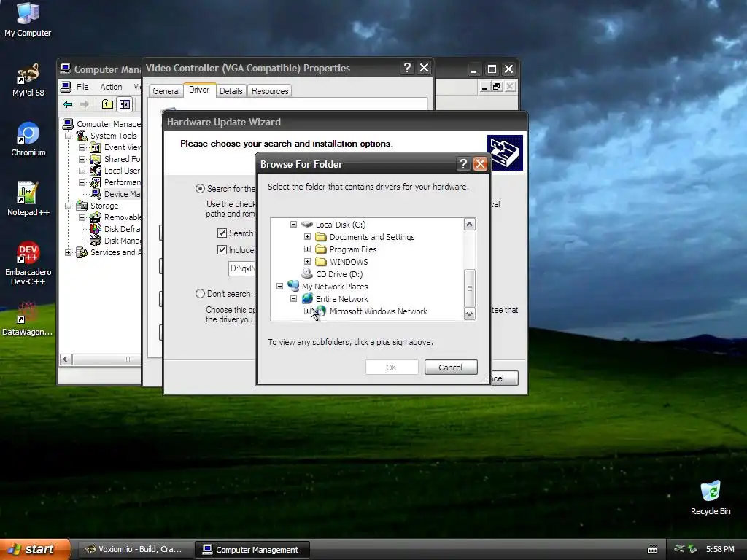Select Program Files folder
Viewport: 747px width, 560px height.
pos(352,249)
